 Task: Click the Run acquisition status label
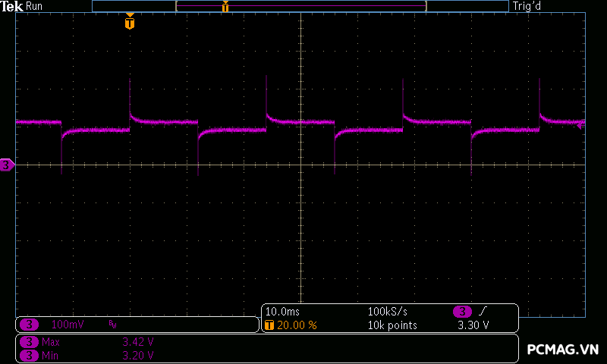click(x=35, y=6)
